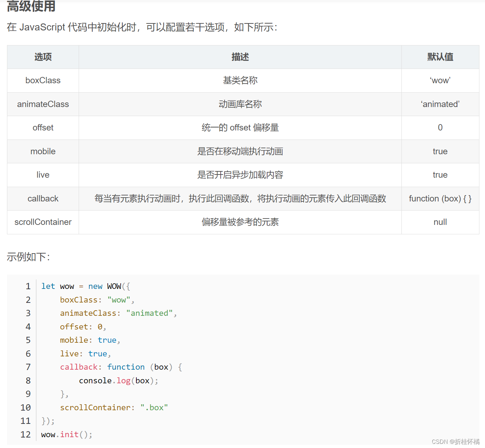
Task: Click the default value 0 cell
Action: [x=440, y=128]
